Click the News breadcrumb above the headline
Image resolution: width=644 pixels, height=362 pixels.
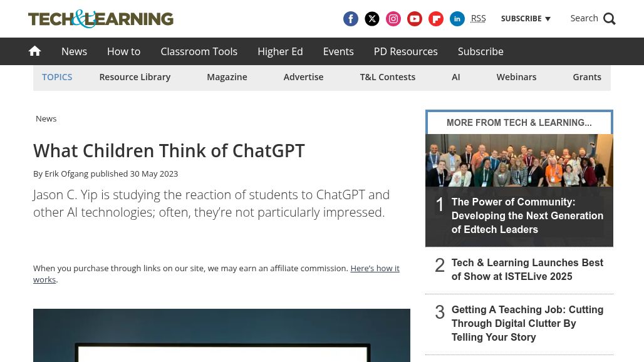coord(46,118)
